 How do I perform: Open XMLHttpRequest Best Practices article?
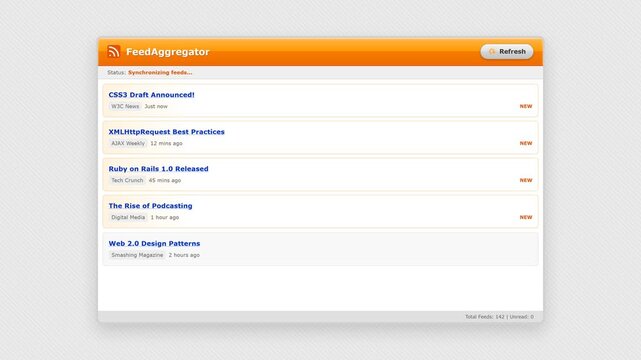coord(166,132)
